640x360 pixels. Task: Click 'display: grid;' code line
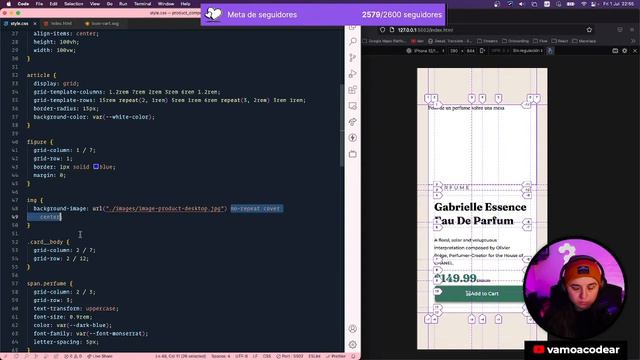[56, 83]
